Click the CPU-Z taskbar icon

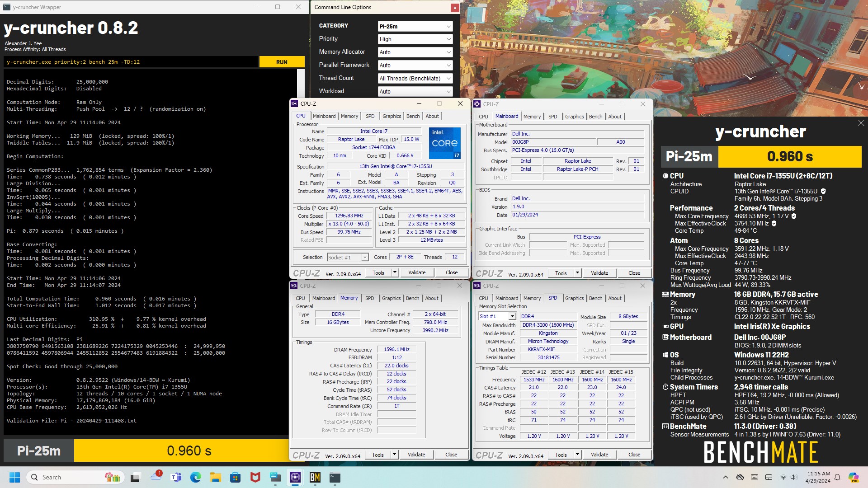click(295, 477)
